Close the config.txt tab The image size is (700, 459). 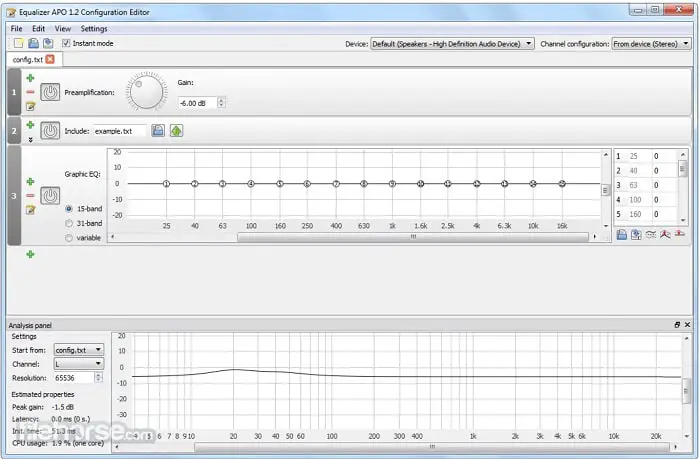click(50, 59)
